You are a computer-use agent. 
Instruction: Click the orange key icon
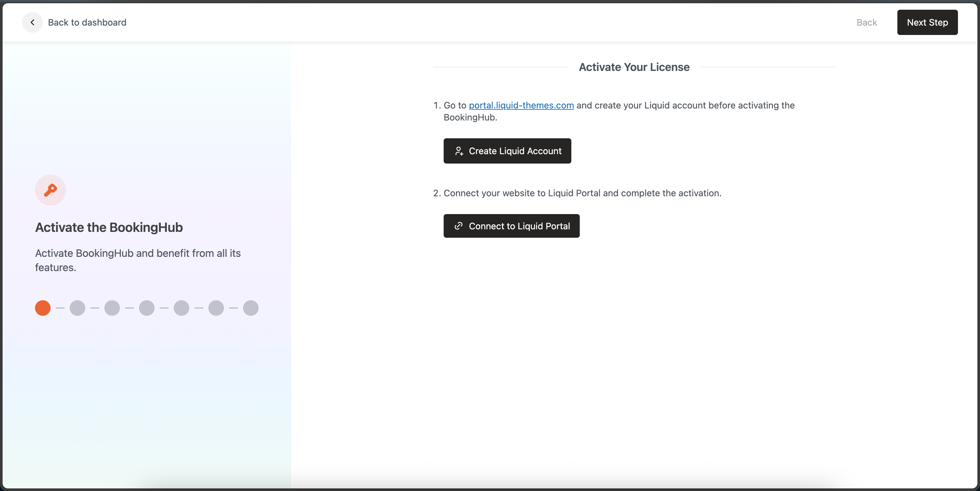pos(50,190)
